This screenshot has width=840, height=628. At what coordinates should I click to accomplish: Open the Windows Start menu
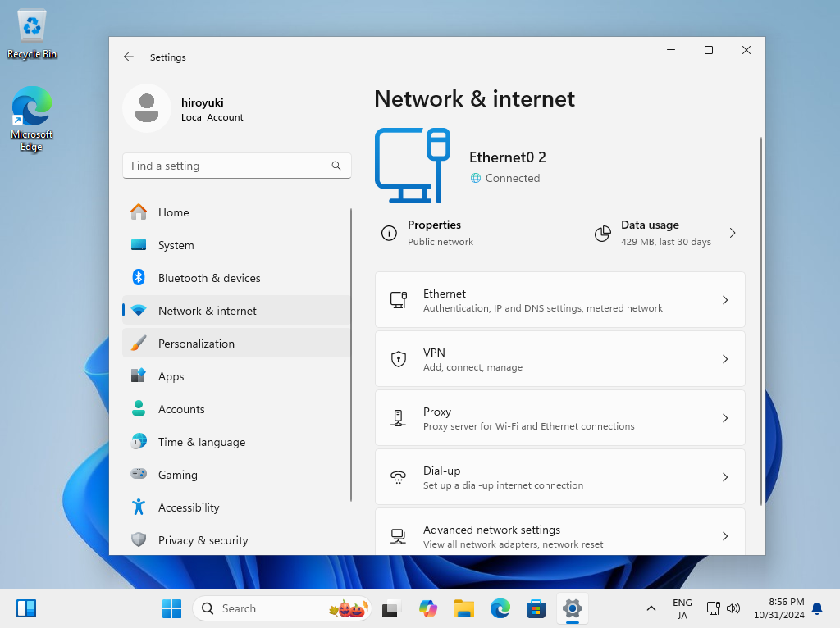(x=171, y=608)
